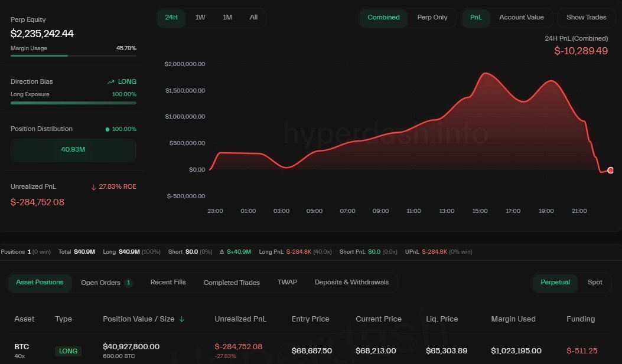This screenshot has width=622, height=364.
Task: Select the All time range
Action: [253, 17]
